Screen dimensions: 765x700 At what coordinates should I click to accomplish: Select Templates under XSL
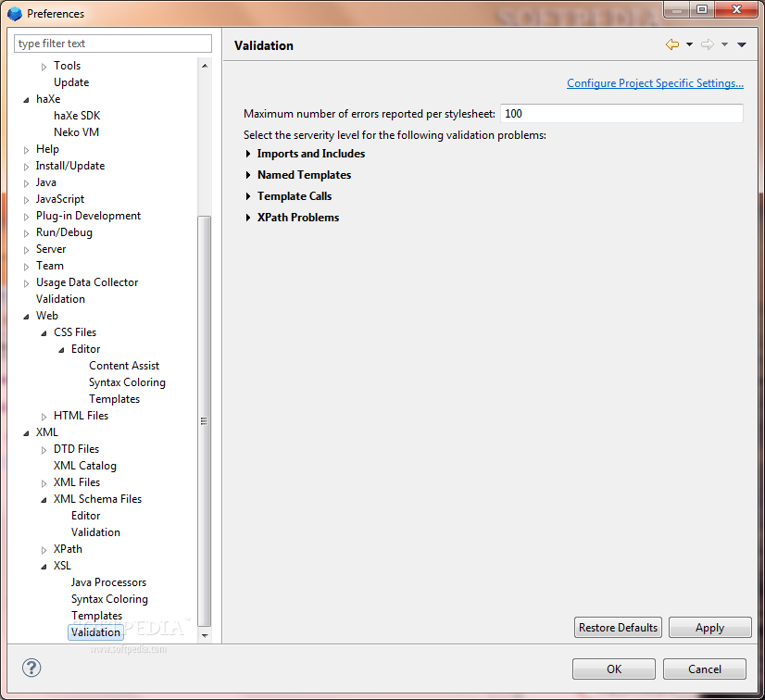coord(96,616)
